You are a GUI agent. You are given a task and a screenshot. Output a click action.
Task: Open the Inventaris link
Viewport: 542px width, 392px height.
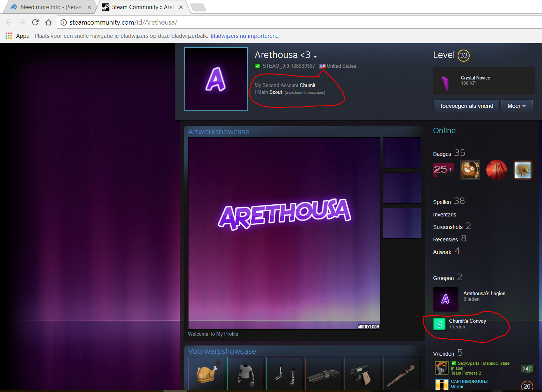coord(444,215)
